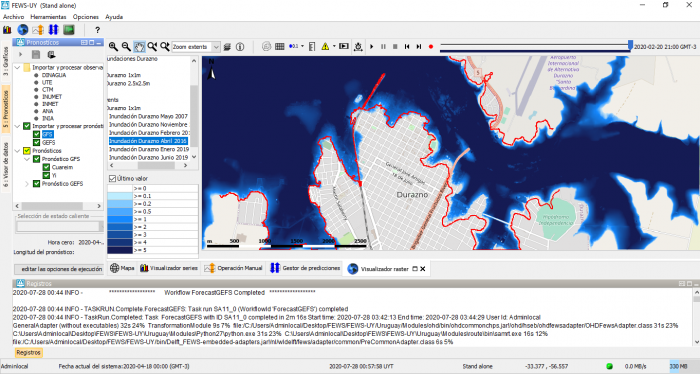Click the Registros button
The height and width of the screenshot is (374, 700).
[x=28, y=353]
